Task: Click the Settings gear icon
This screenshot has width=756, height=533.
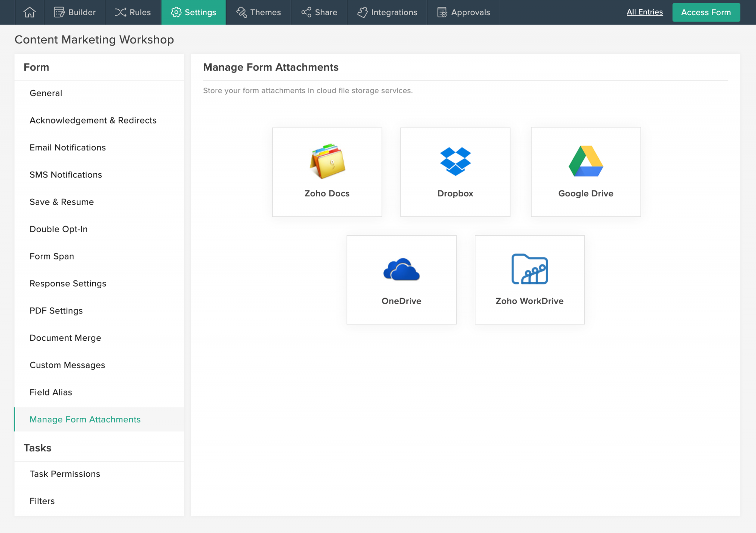Action: coord(176,12)
